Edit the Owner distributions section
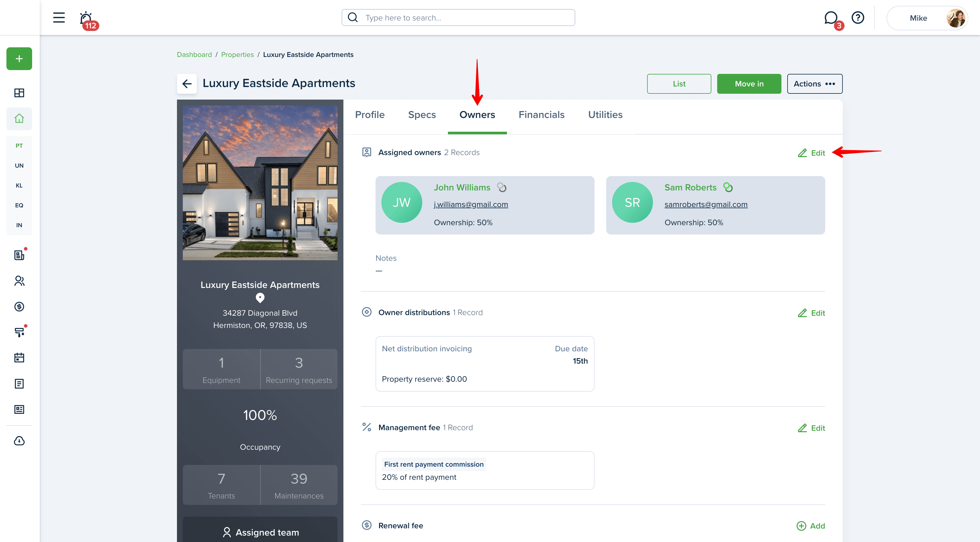This screenshot has width=980, height=542. click(811, 313)
